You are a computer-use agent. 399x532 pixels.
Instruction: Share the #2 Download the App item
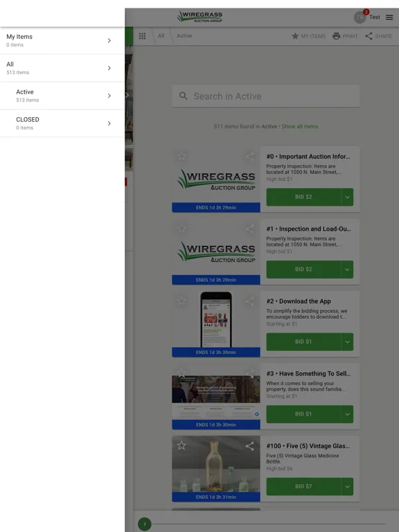pos(249,301)
